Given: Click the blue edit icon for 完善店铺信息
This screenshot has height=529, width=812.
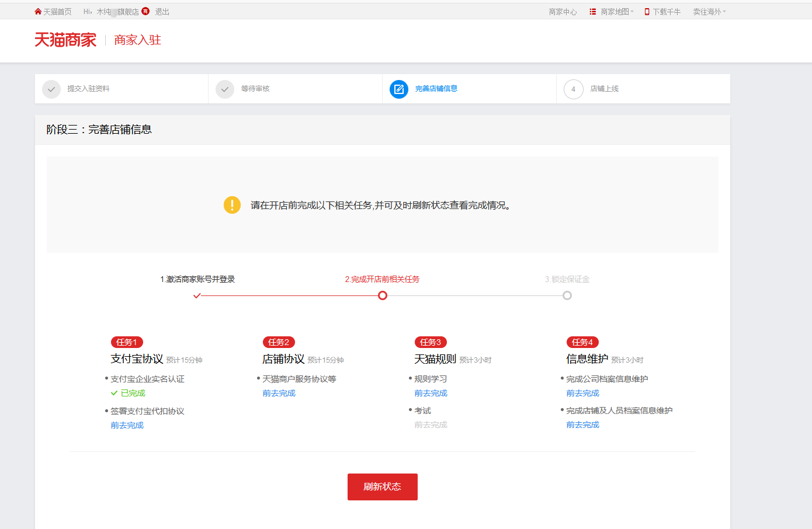Looking at the screenshot, I should tap(399, 89).
